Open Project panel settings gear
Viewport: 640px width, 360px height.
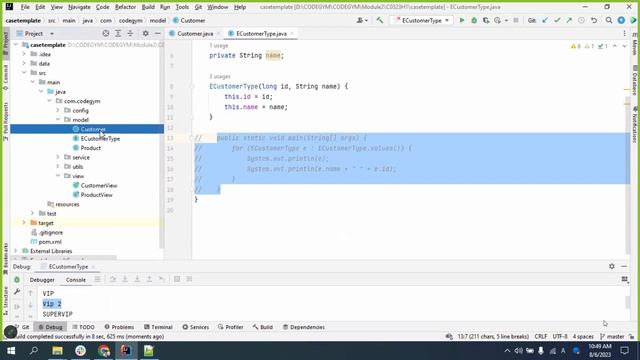[145, 33]
